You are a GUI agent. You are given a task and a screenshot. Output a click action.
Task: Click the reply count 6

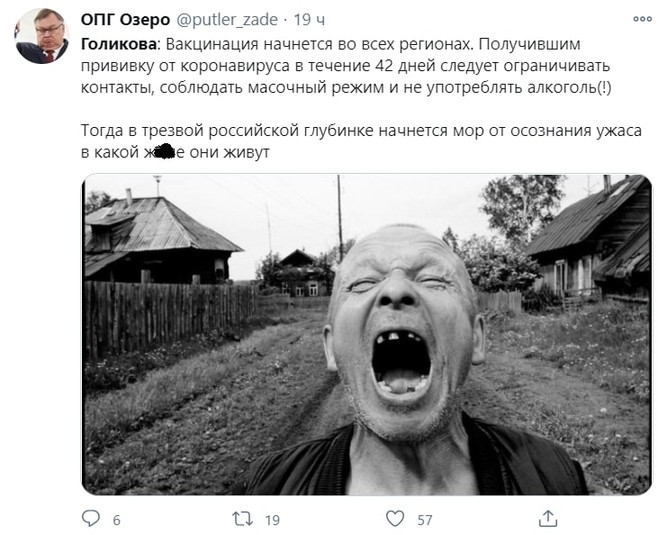pyautogui.click(x=117, y=520)
